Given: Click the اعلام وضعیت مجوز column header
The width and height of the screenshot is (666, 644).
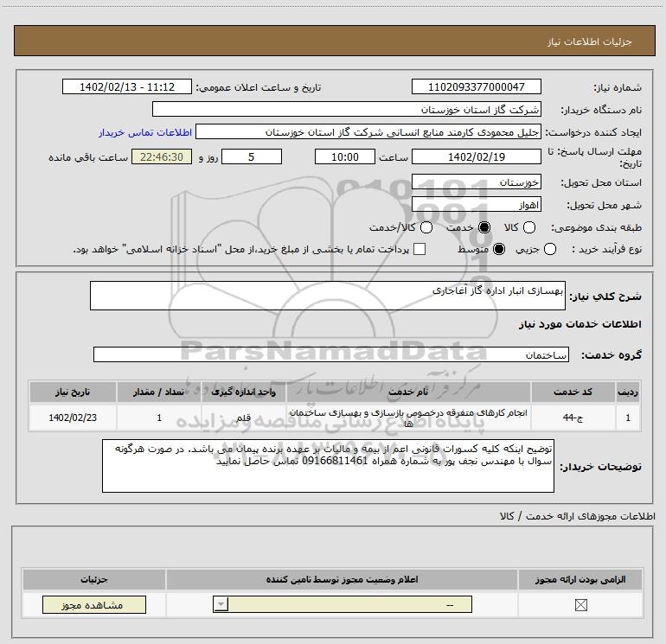Looking at the screenshot, I should [342, 579].
